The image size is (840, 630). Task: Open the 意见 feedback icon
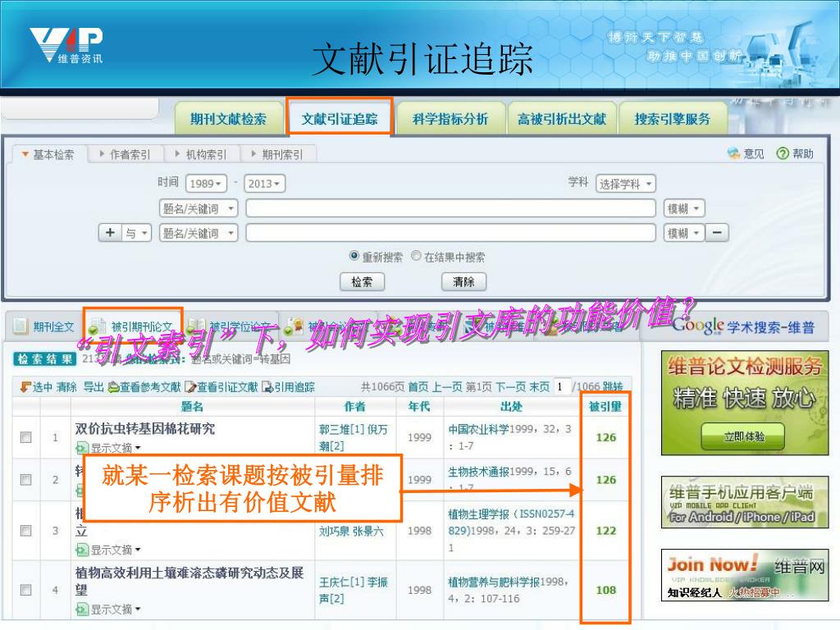(746, 153)
